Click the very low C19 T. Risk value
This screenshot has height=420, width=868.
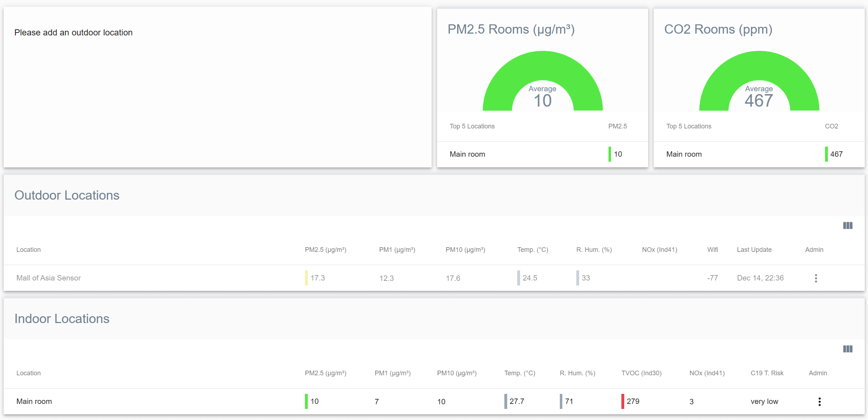click(x=764, y=401)
